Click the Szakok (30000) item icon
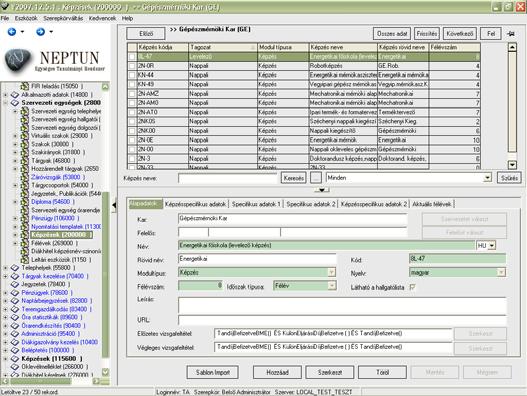 [x=25, y=144]
